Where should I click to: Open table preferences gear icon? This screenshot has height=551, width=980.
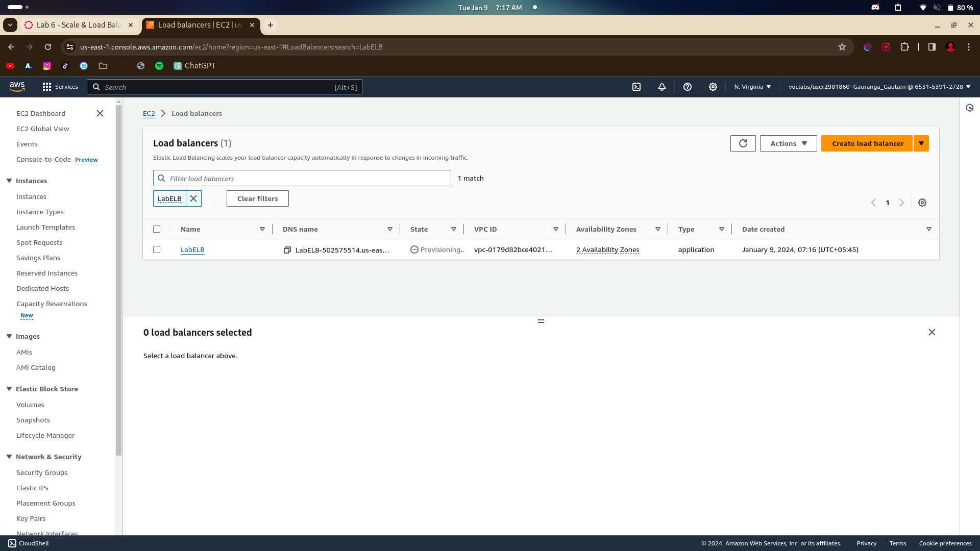click(922, 203)
